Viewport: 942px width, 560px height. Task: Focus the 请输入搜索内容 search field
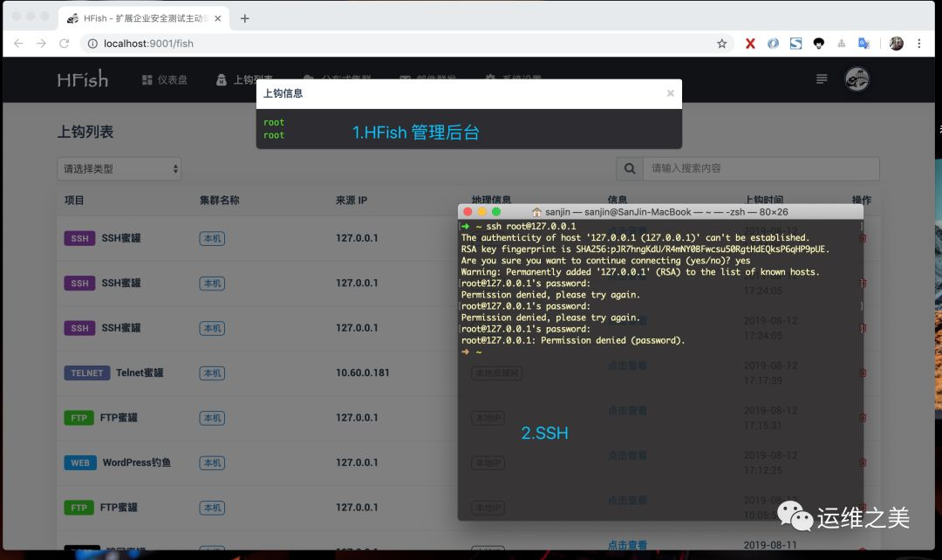(x=761, y=169)
